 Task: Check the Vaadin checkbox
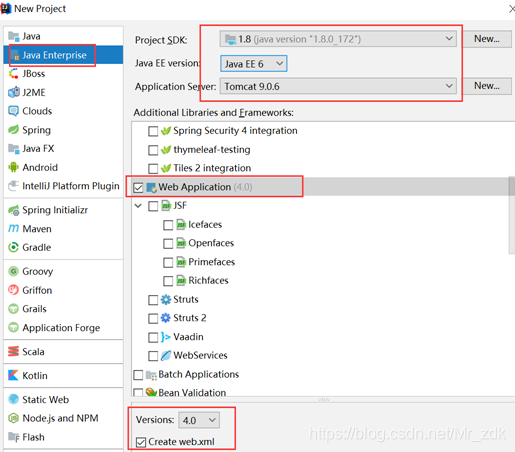pyautogui.click(x=153, y=338)
